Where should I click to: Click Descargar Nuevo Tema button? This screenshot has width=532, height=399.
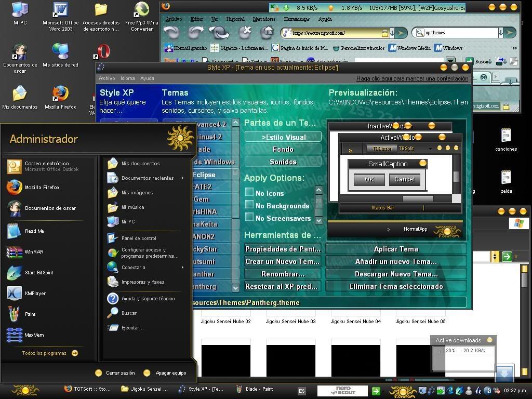(396, 274)
